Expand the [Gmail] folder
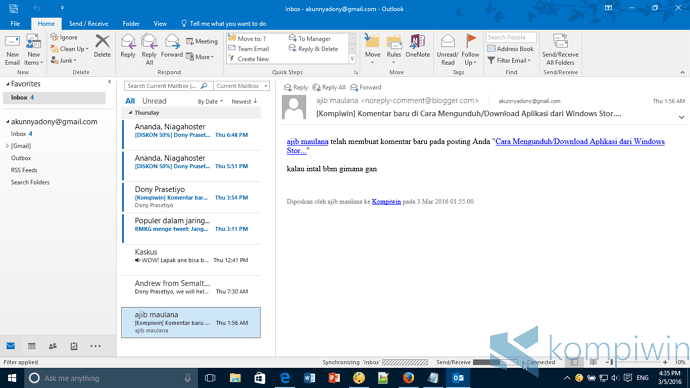The height and width of the screenshot is (388, 690). coord(7,146)
